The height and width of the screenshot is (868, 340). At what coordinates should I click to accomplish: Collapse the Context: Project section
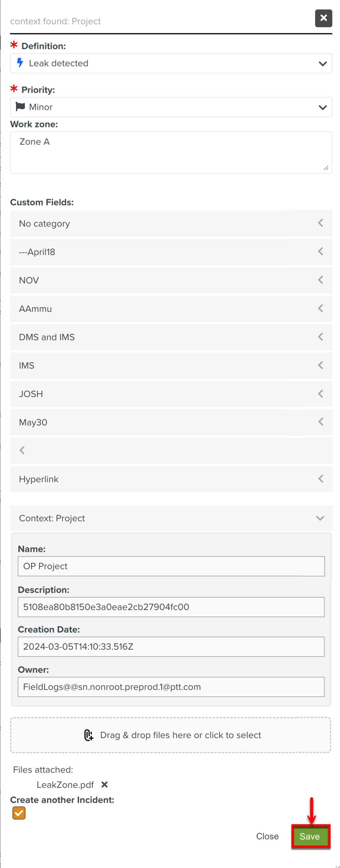click(171, 518)
